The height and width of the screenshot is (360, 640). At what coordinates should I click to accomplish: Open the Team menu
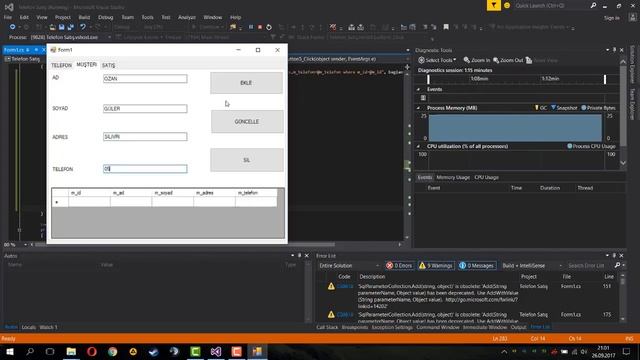click(127, 17)
